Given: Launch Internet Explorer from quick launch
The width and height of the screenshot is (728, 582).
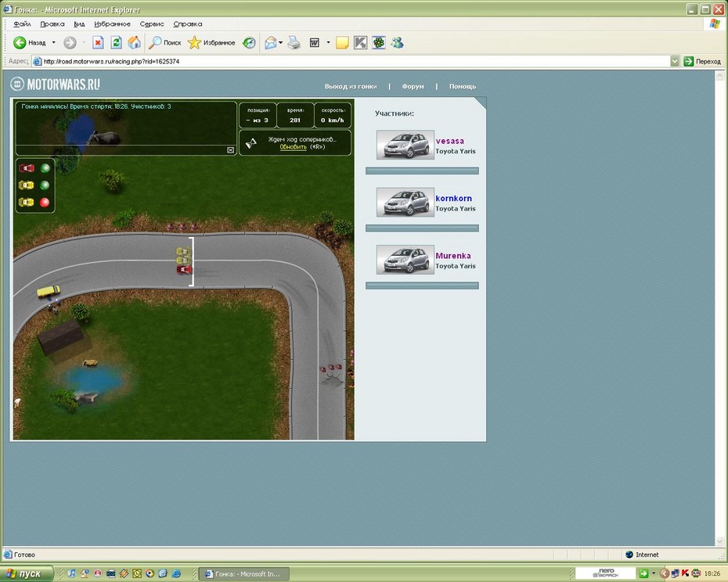Looking at the screenshot, I should [176, 573].
